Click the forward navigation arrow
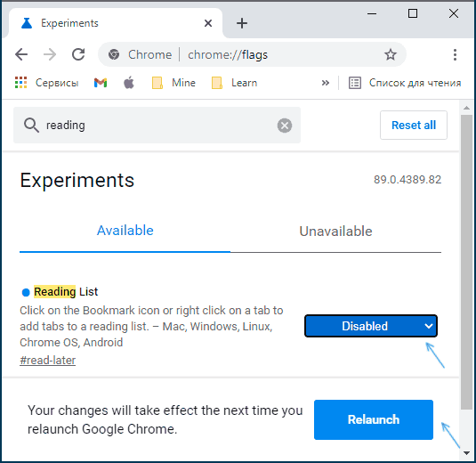This screenshot has height=463, width=476. [x=50, y=54]
